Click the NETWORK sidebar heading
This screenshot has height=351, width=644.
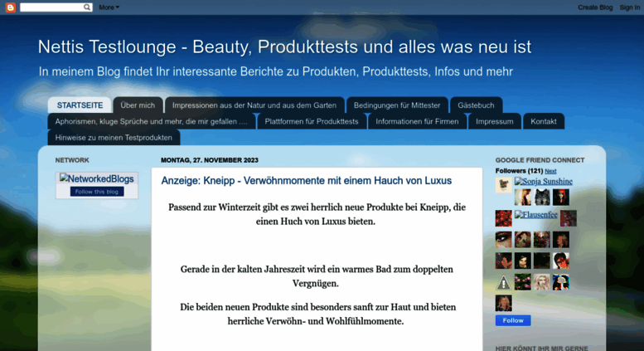[72, 160]
